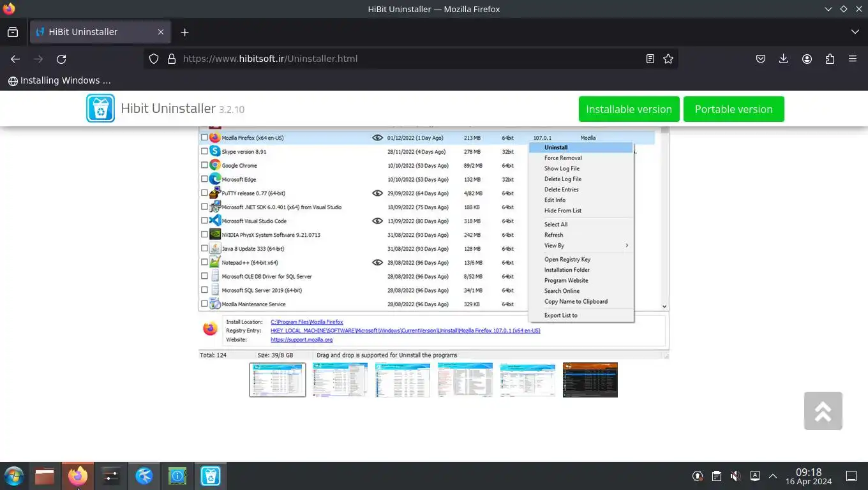Open the list all tabs dropdown
This screenshot has width=868, height=490.
point(855,32)
